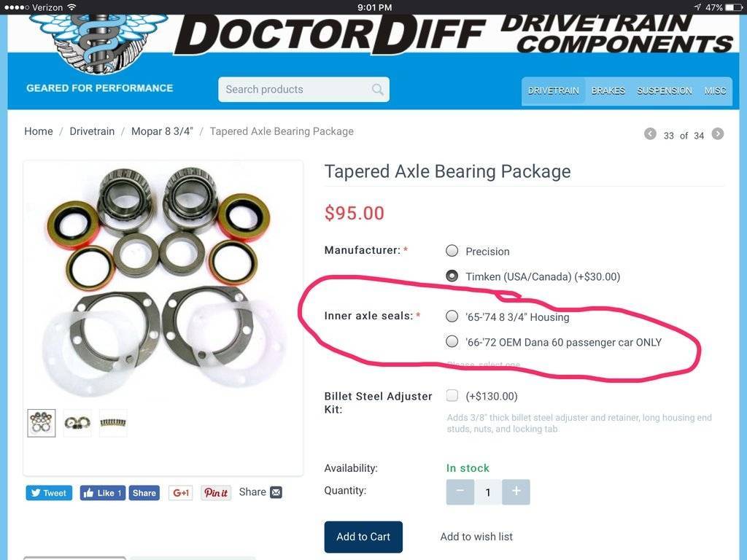This screenshot has height=560, width=747.
Task: Select '66-'72 OEM Dana 60 option
Action: tap(452, 341)
